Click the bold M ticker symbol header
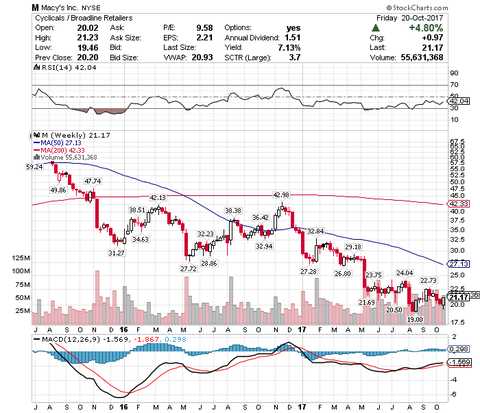The height and width of the screenshot is (413, 480). [x=35, y=7]
